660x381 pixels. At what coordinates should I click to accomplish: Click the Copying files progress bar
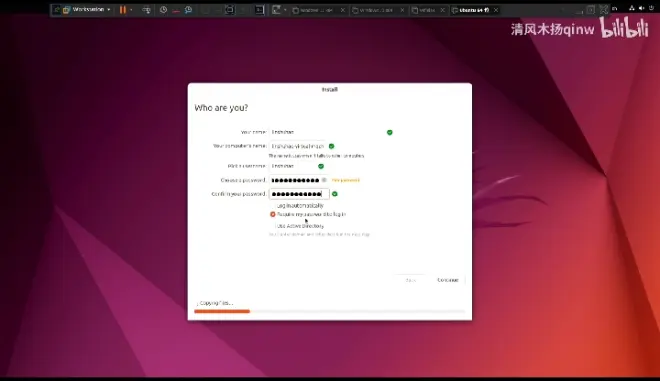click(x=330, y=312)
